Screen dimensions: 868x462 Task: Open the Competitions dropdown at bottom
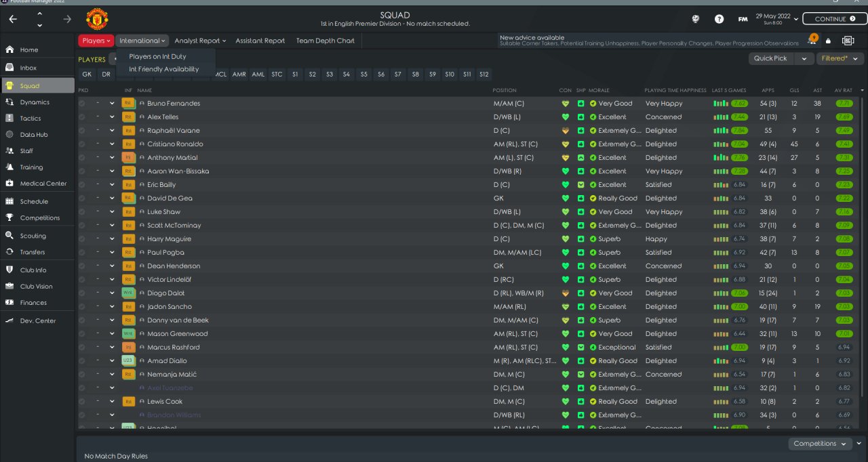pyautogui.click(x=820, y=444)
